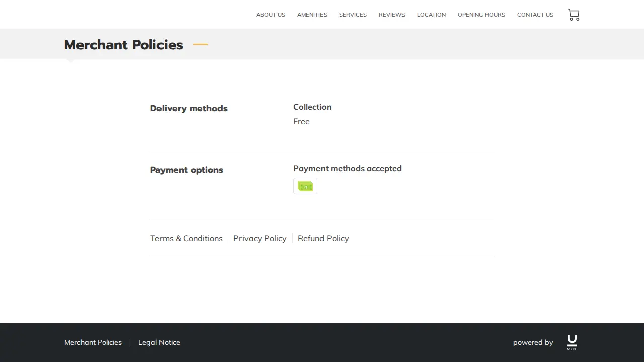Click the Merchant Policies page heading
The width and height of the screenshot is (644, 362).
(x=124, y=45)
